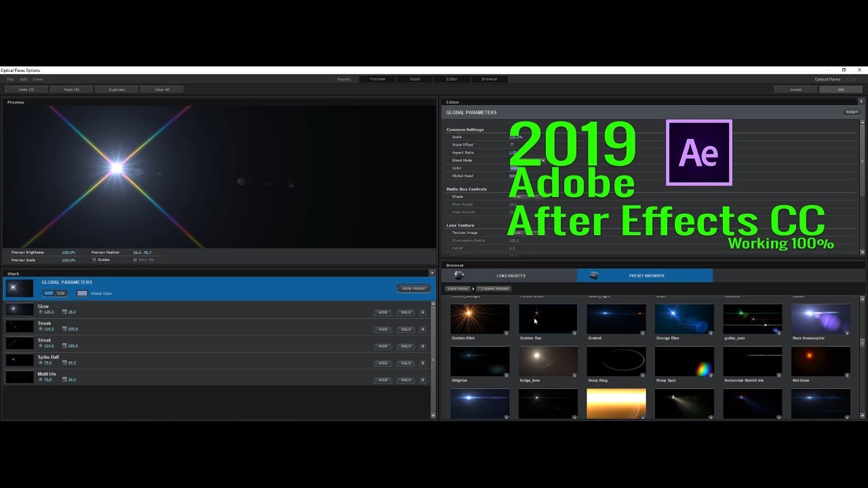Solo the Spike Ball element
Image resolution: width=868 pixels, height=488 pixels.
406,363
